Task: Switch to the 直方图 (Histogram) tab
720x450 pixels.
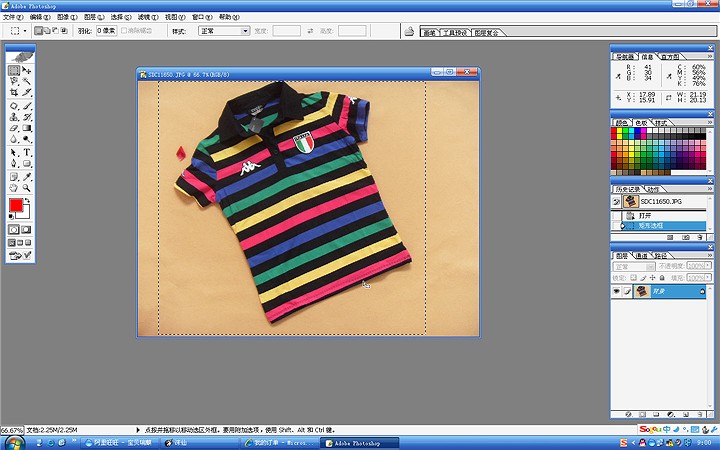Action: [x=670, y=57]
